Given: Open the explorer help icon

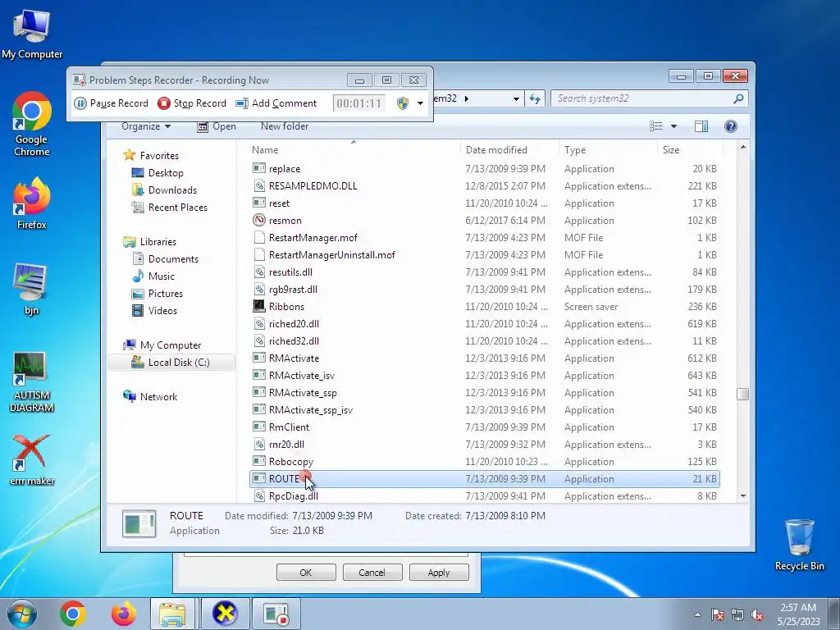Looking at the screenshot, I should (x=730, y=126).
